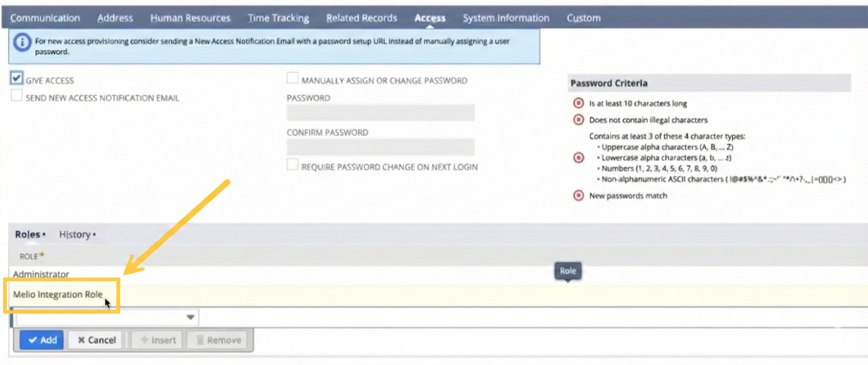Go to the System Information tab
This screenshot has height=365, width=868.
[506, 18]
